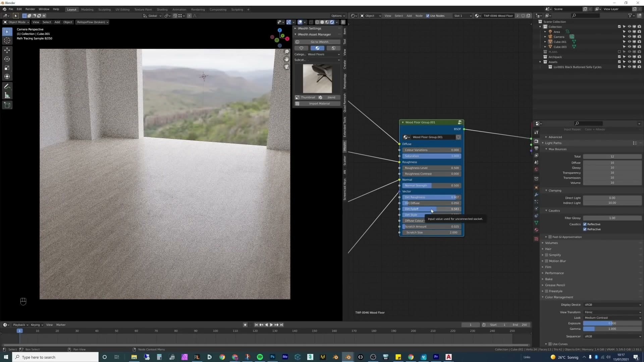644x362 pixels.
Task: Open the Render properties tab icon
Action: 536,141
